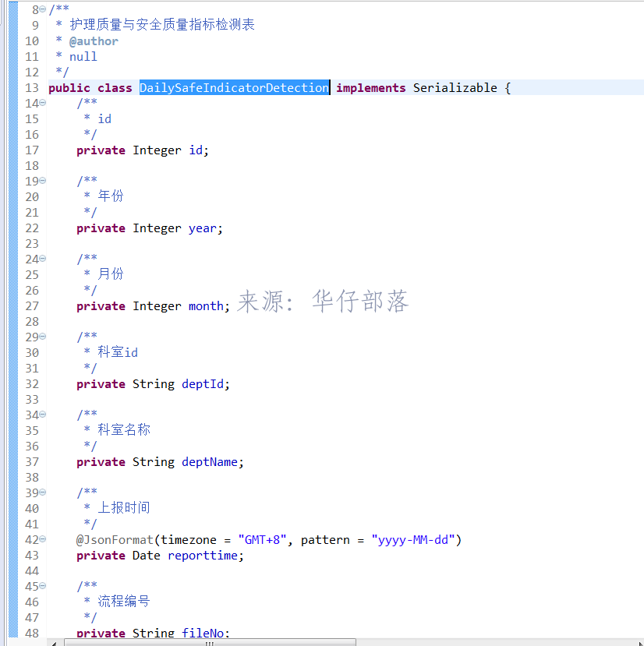Collapse the 科室名称 comment fold at line 34
The height and width of the screenshot is (646, 644).
click(x=42, y=414)
